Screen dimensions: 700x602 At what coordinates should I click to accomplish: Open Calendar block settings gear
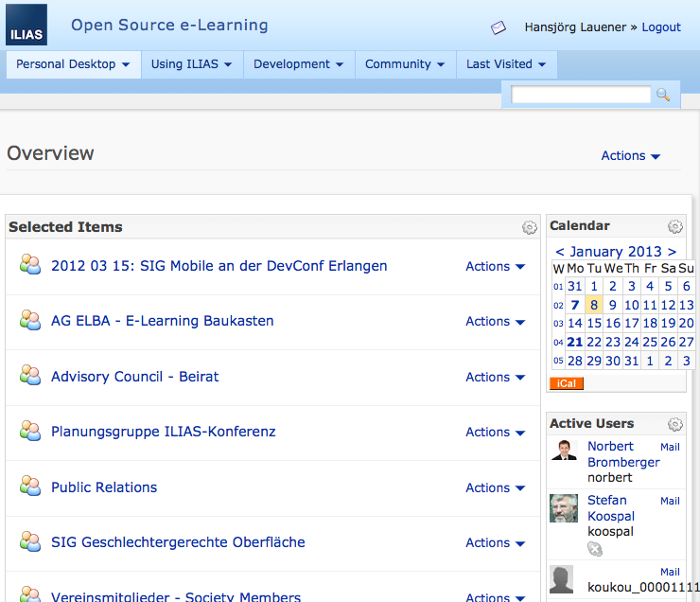pyautogui.click(x=674, y=226)
